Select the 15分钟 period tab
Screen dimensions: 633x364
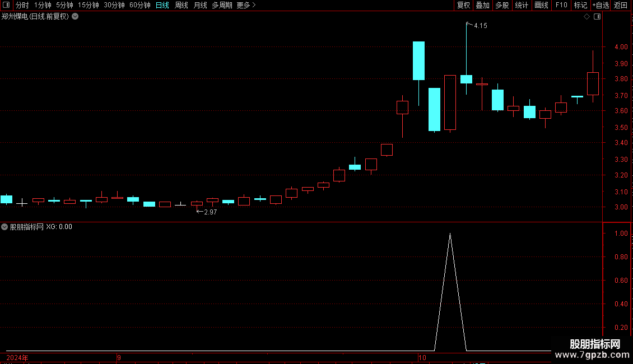[x=89, y=5]
